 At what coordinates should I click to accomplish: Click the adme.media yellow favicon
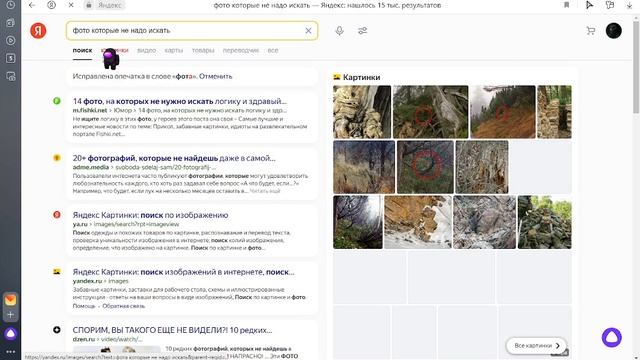pos(57,158)
